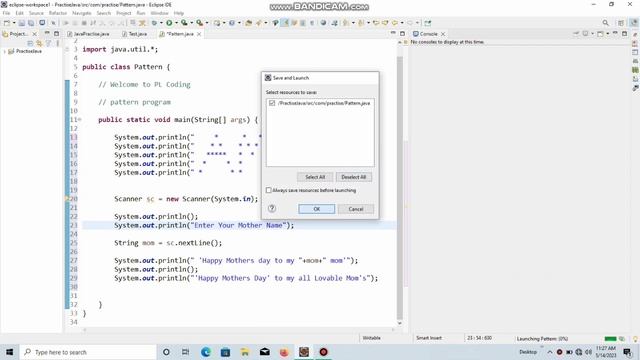Click the Deselect All button
Viewport: 640px width, 360px height.
(x=353, y=177)
